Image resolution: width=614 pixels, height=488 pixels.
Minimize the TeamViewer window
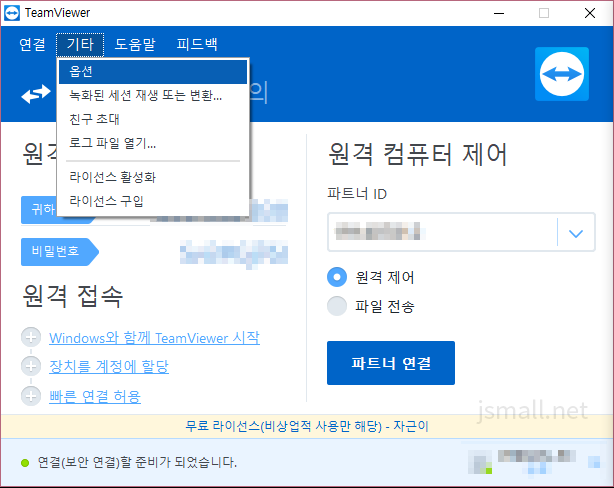pos(499,13)
